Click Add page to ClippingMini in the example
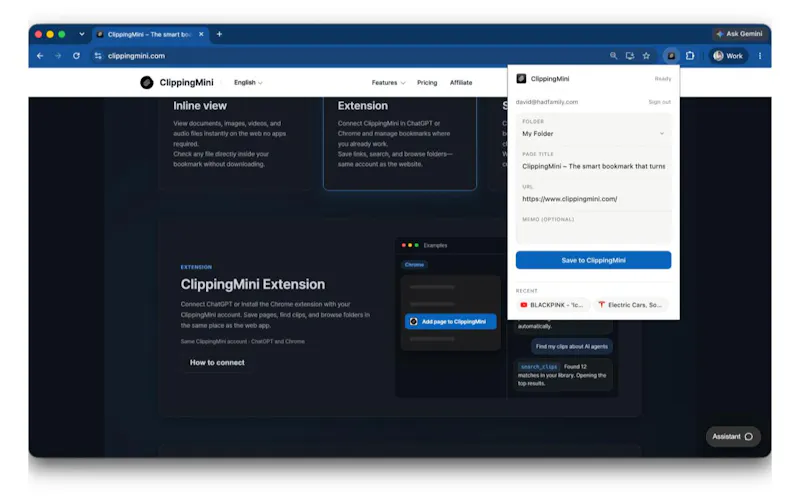The height and width of the screenshot is (500, 800). 450,322
